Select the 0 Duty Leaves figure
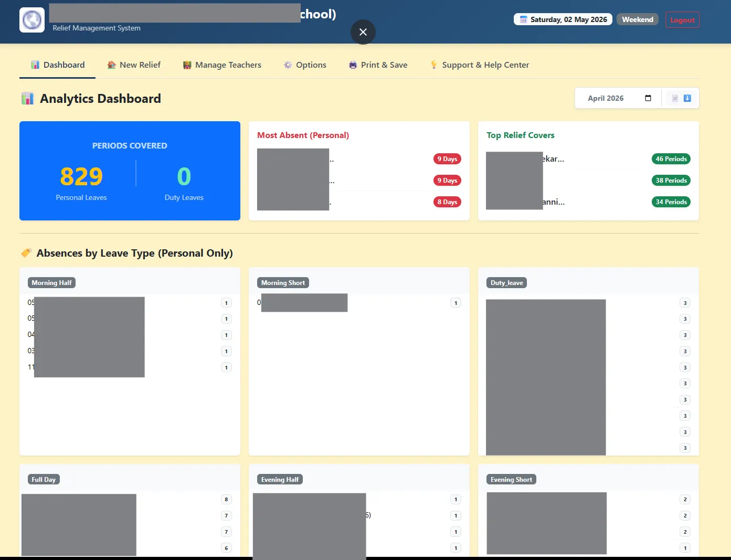 point(184,176)
